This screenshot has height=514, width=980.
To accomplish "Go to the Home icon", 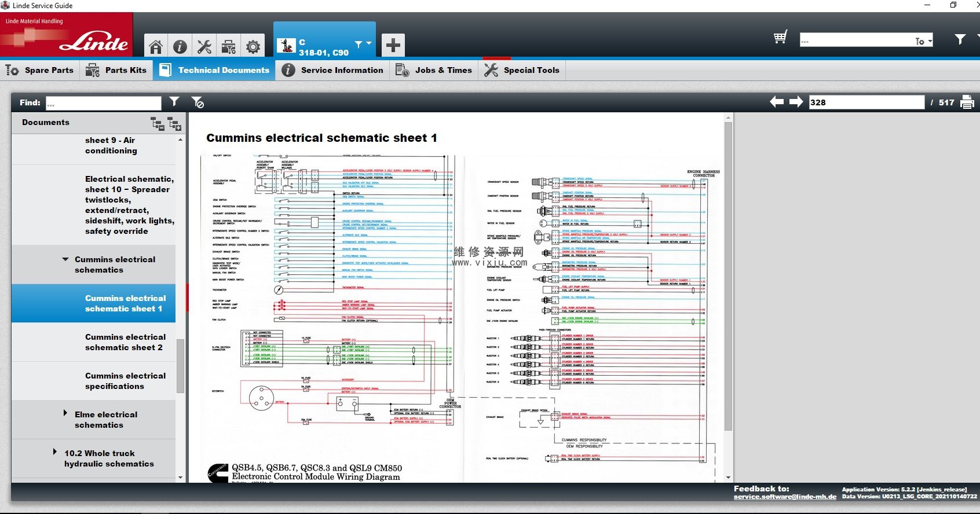I will tap(155, 46).
